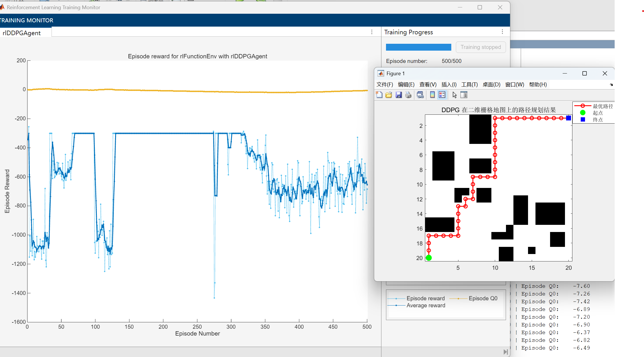Viewport: 644px width, 357px height.
Task: Print the figure using the printer icon
Action: pos(408,95)
